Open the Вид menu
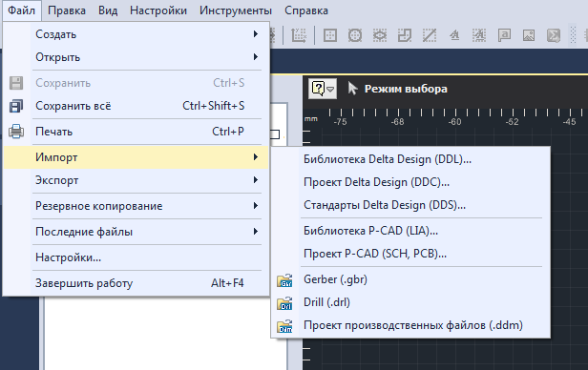This screenshot has height=370, width=588. coord(108,10)
